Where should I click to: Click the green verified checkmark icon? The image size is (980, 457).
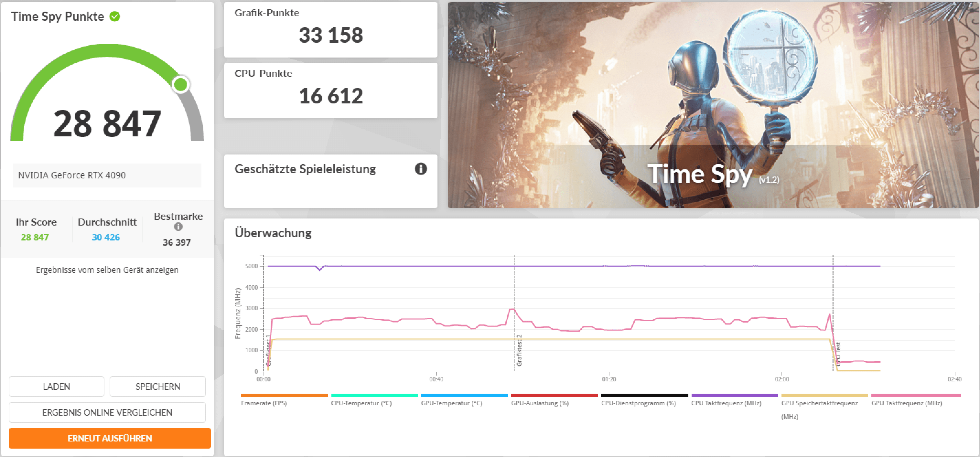point(114,16)
